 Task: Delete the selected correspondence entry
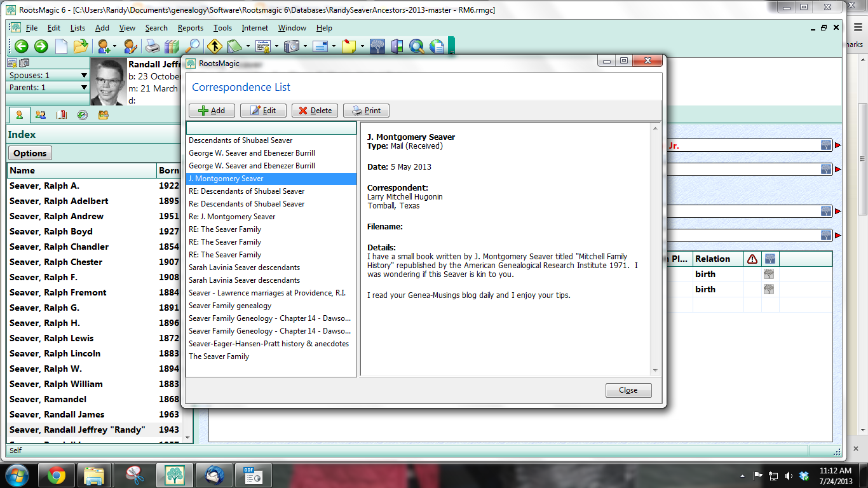315,110
